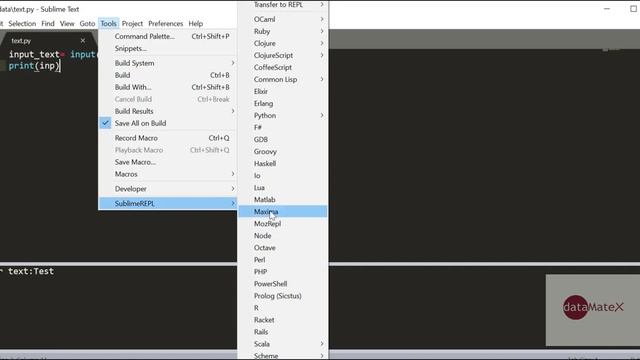The image size is (640, 360).
Task: Close the text.py tab
Action: 83,40
